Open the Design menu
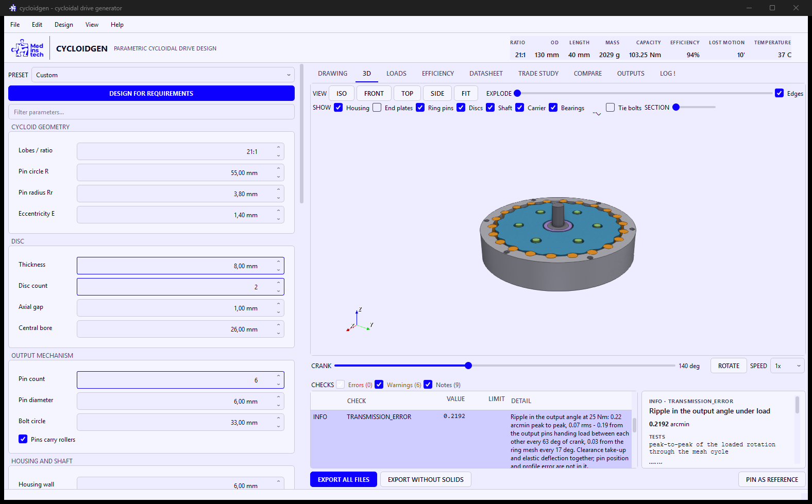The height and width of the screenshot is (504, 812). pyautogui.click(x=64, y=25)
